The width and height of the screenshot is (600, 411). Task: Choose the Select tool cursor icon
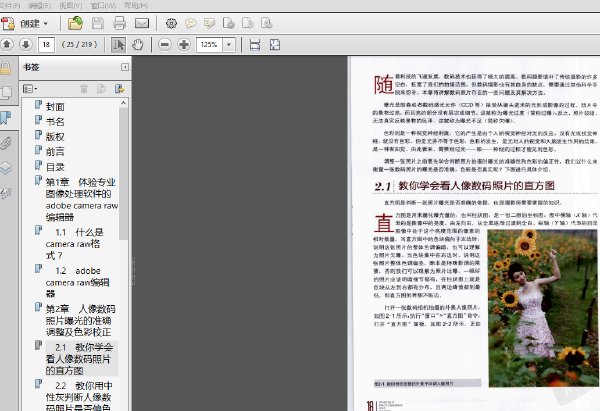point(118,45)
